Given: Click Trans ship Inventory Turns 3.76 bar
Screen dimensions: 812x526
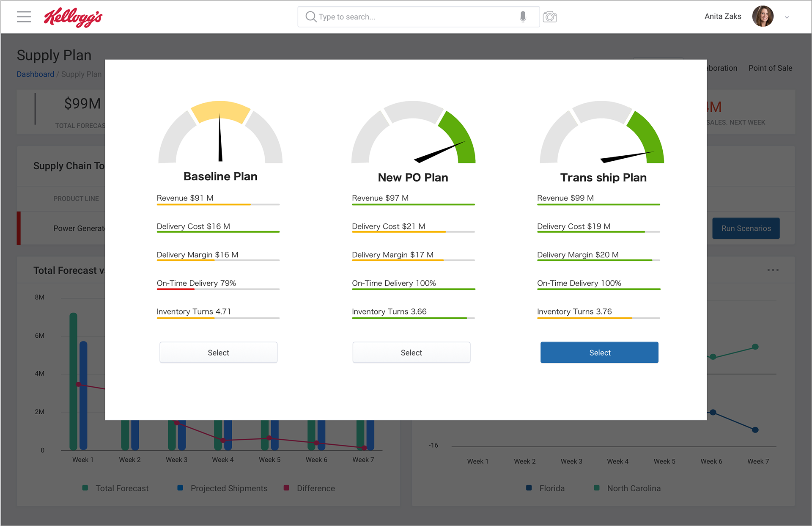Looking at the screenshot, I should click(x=598, y=318).
